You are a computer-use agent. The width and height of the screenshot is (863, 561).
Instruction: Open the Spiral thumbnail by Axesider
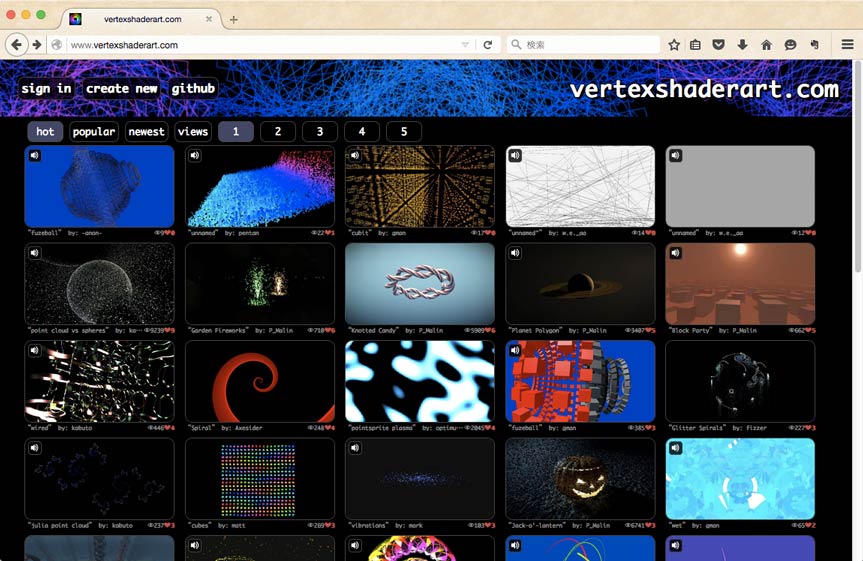click(x=260, y=382)
